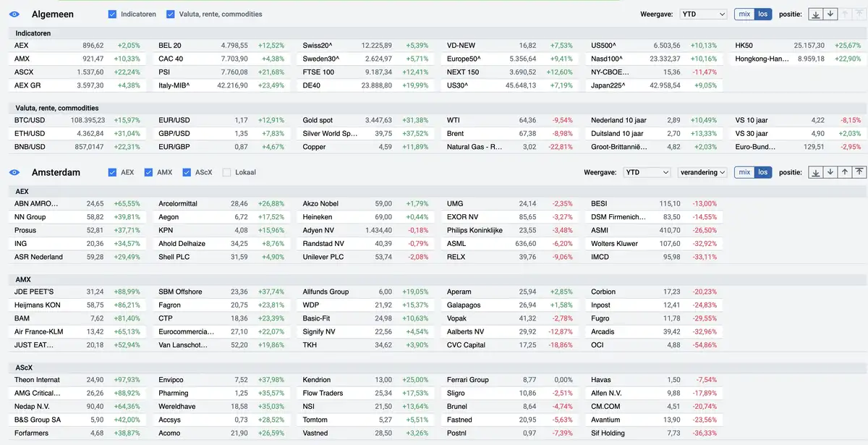This screenshot has width=868, height=445.
Task: Click ETH/USD
Action: point(30,134)
